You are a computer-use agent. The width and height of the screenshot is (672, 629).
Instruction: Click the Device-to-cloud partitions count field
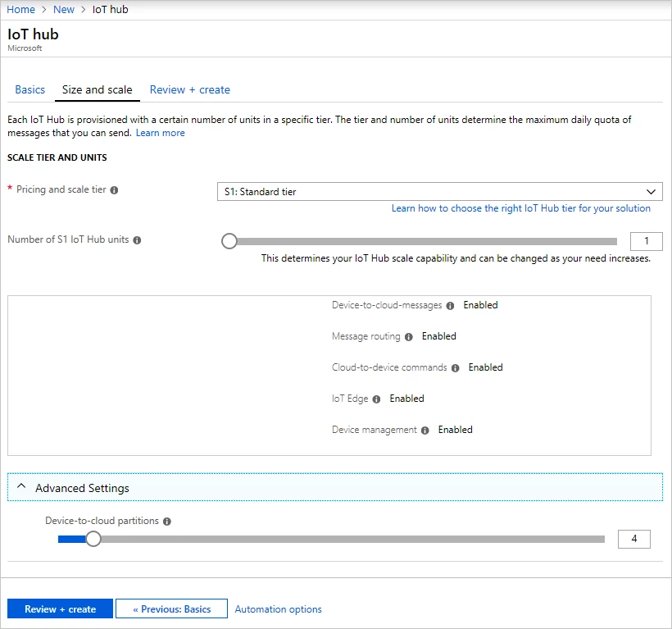(633, 539)
